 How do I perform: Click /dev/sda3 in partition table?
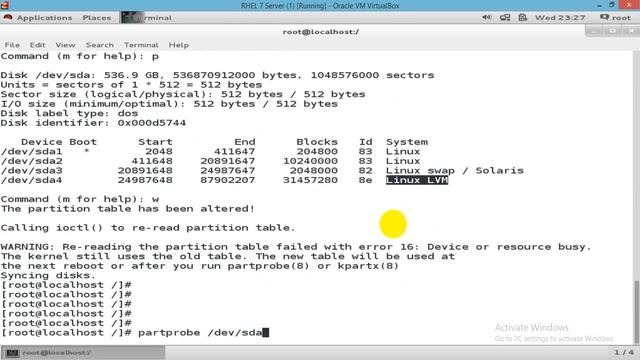[x=31, y=171]
